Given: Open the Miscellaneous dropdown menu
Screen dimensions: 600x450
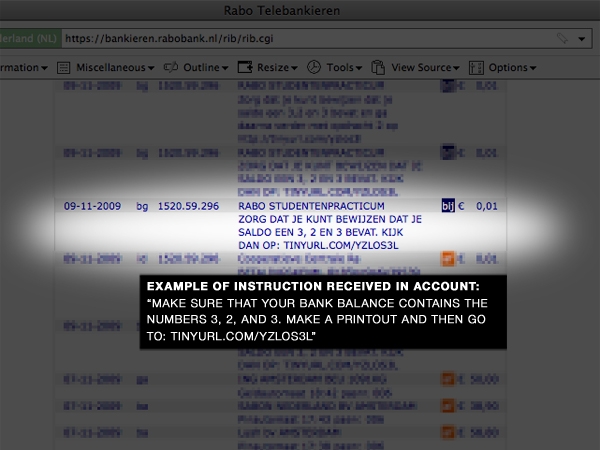Looking at the screenshot, I should click(115, 68).
